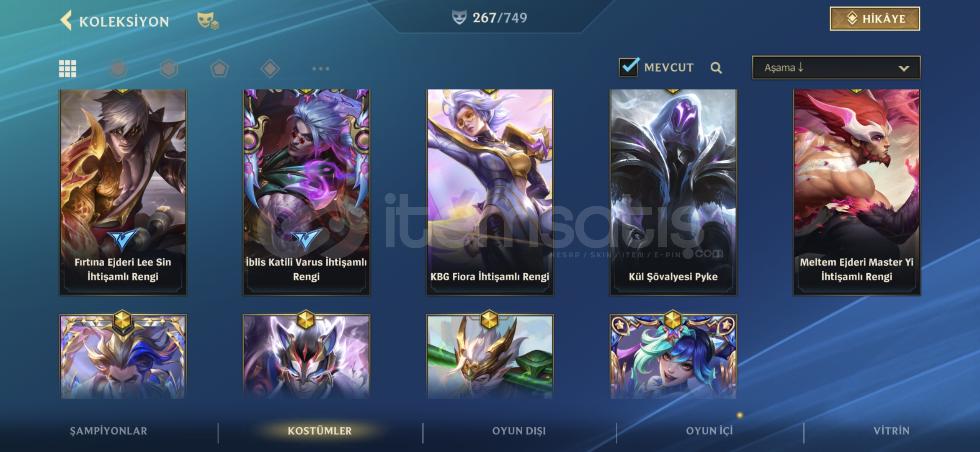
Task: Click the Hikâye button
Action: coord(874,19)
